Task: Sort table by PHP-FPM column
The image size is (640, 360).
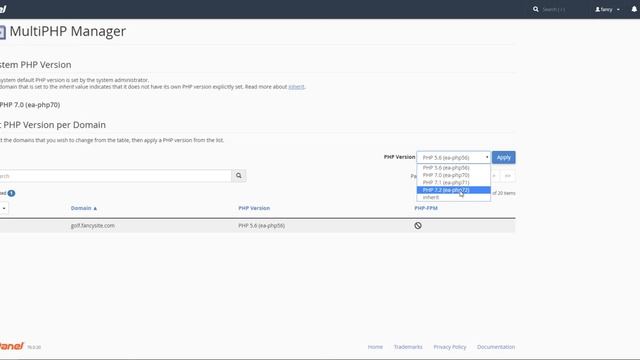Action: tap(426, 208)
